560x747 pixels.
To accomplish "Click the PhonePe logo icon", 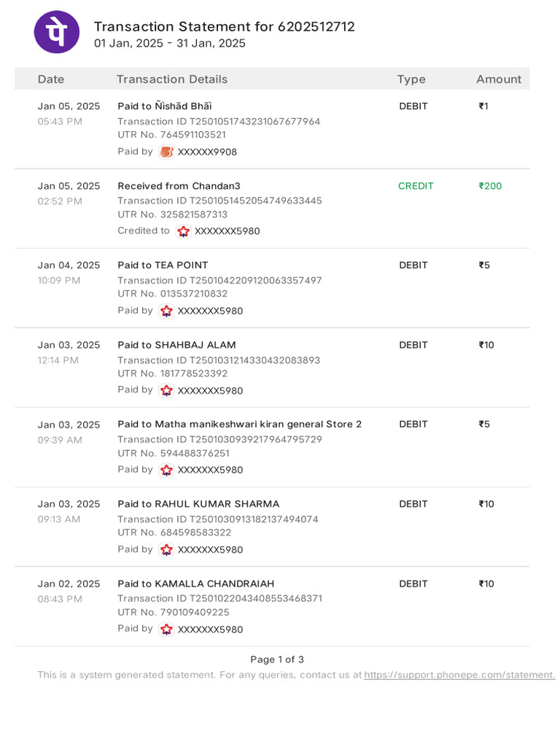I will pos(57,33).
